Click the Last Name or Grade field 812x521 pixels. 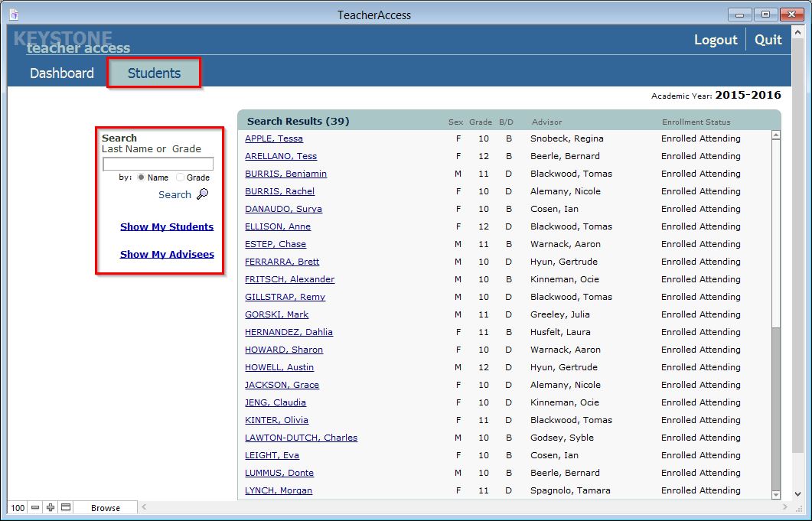(x=158, y=164)
